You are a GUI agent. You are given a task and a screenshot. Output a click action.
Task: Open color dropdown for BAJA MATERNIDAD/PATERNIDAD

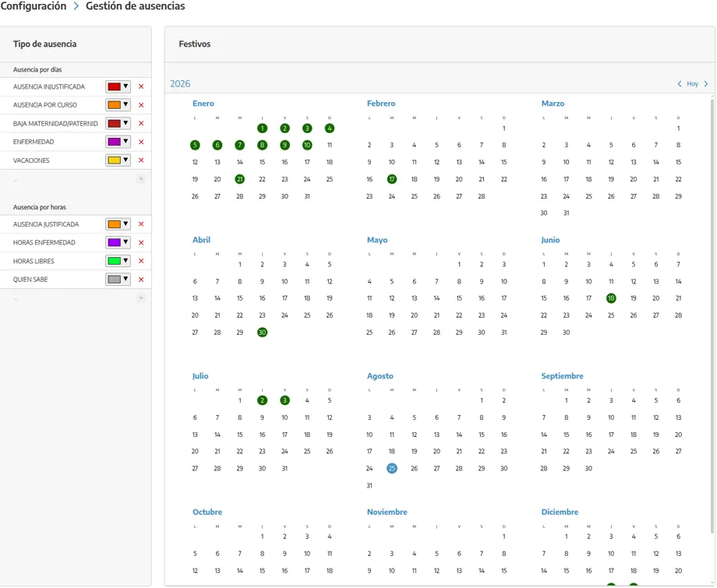(x=118, y=123)
